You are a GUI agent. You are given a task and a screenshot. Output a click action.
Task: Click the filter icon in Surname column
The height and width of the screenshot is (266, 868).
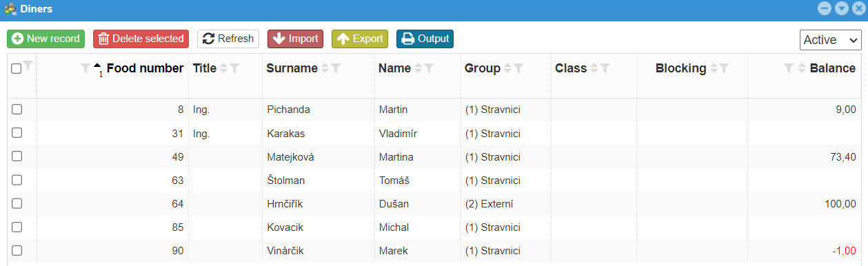tap(336, 68)
